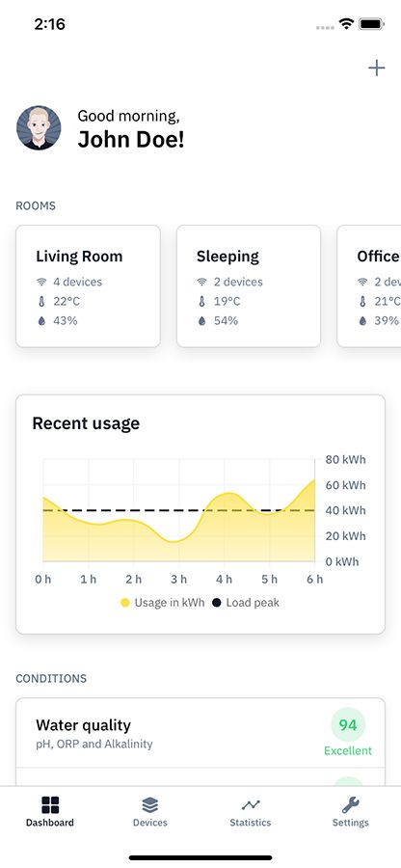This screenshot has width=401, height=868.
Task: Expand the Water quality condition row
Action: [x=200, y=733]
